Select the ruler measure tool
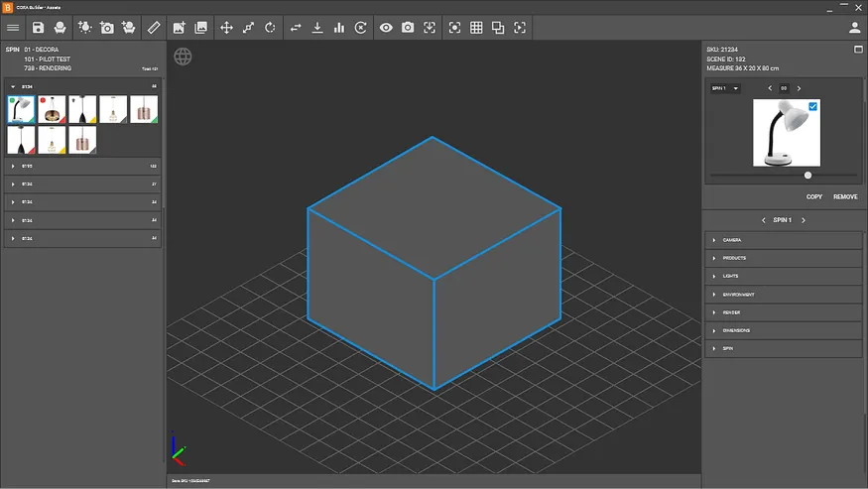Viewport: 868px width, 489px height. [154, 28]
